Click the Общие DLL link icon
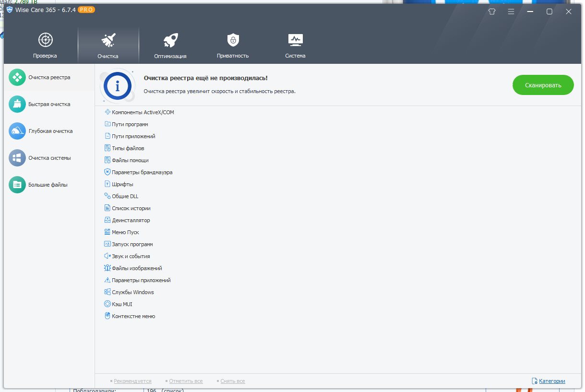This screenshot has height=392, width=585. pyautogui.click(x=107, y=196)
